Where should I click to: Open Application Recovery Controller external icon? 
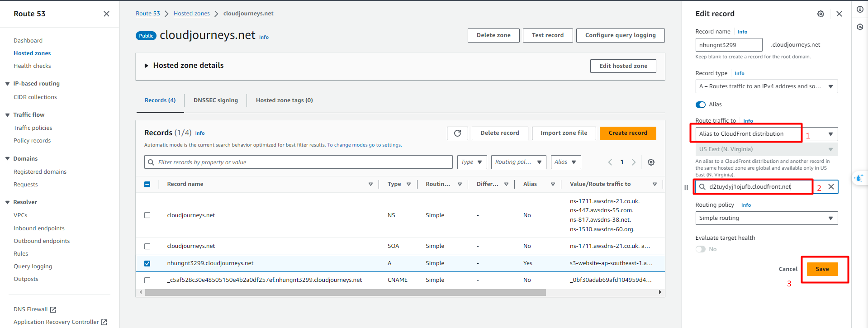(x=104, y=322)
